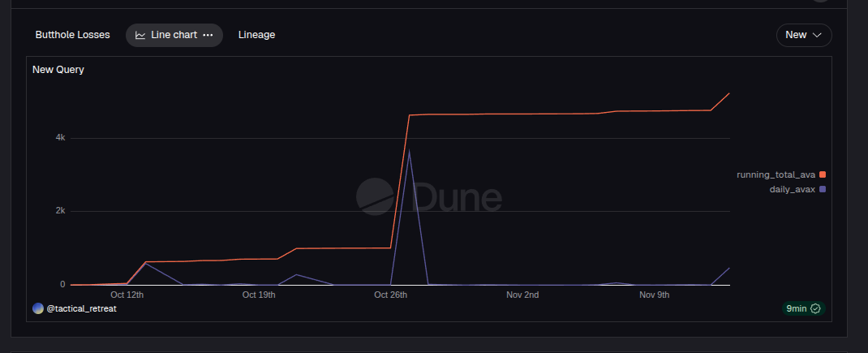Image resolution: width=868 pixels, height=353 pixels.
Task: Click the Nov 2nd axis label
Action: [522, 295]
